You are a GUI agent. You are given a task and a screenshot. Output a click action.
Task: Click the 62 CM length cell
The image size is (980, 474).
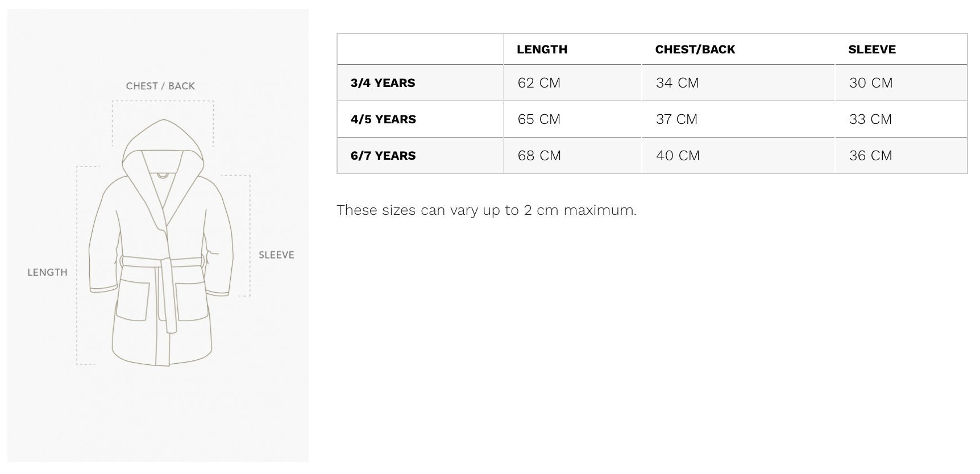click(539, 83)
